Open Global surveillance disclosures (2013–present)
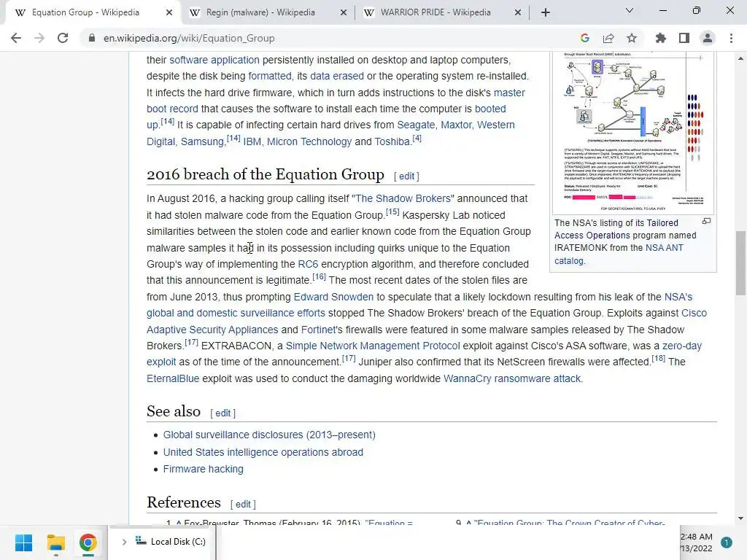Screen dimensions: 747x560 tap(269, 435)
